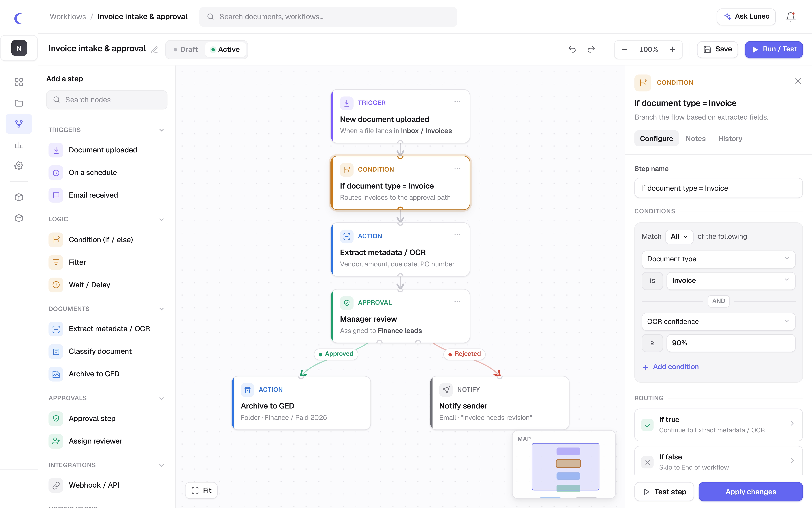
Task: Open the settings gear icon in sidebar
Action: (x=19, y=166)
